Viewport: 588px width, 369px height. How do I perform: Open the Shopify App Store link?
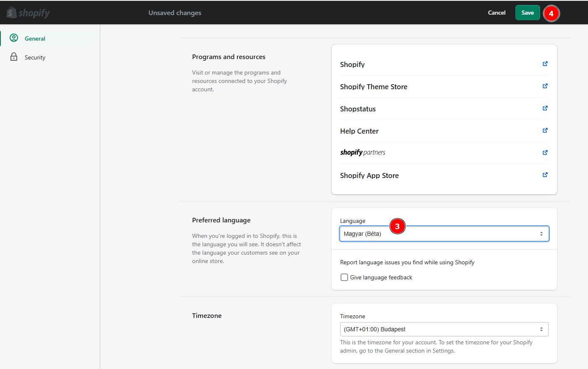pos(369,175)
